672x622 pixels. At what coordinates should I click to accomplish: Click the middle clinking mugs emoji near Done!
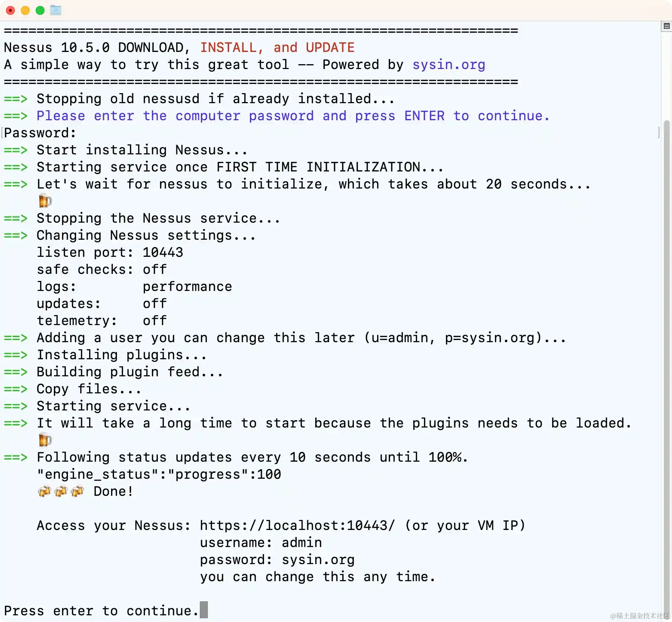pos(61,491)
